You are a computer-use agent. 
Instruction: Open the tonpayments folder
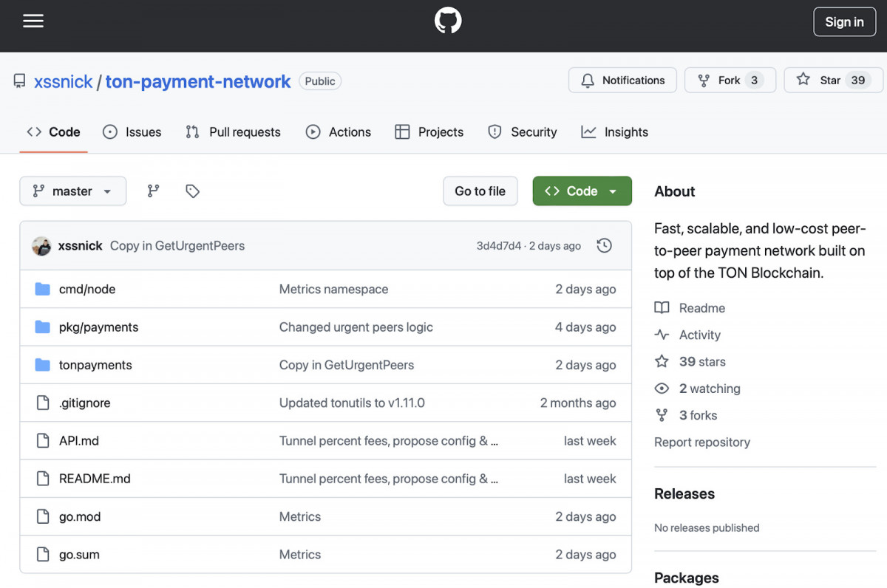[95, 365]
